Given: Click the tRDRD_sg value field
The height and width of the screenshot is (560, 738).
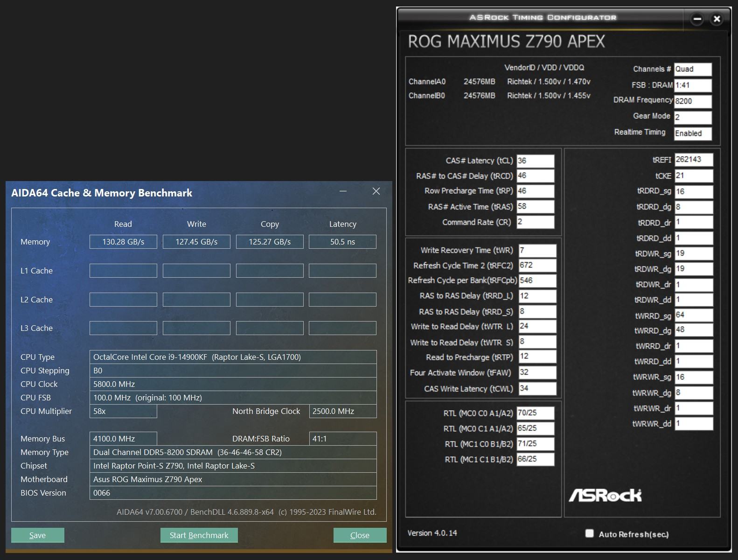Looking at the screenshot, I should 694,192.
